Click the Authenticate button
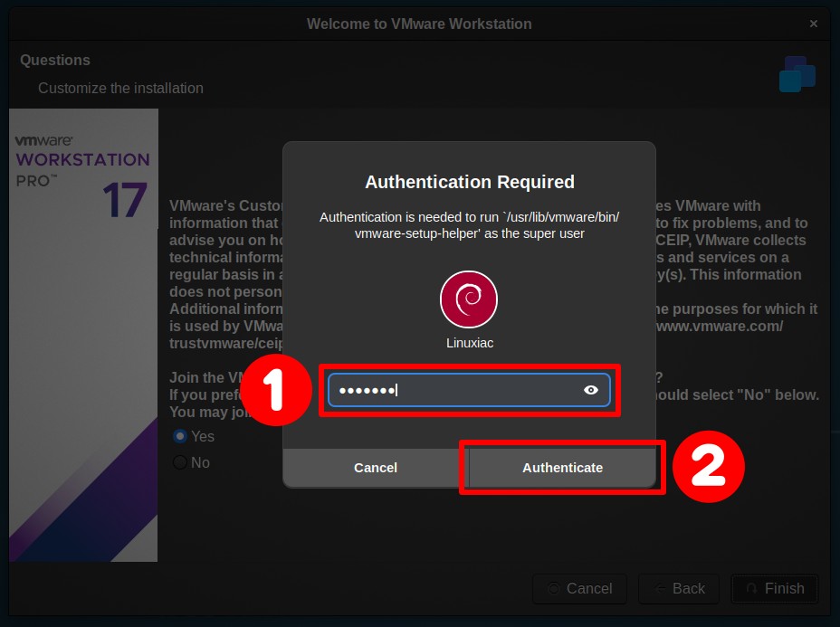 562,468
